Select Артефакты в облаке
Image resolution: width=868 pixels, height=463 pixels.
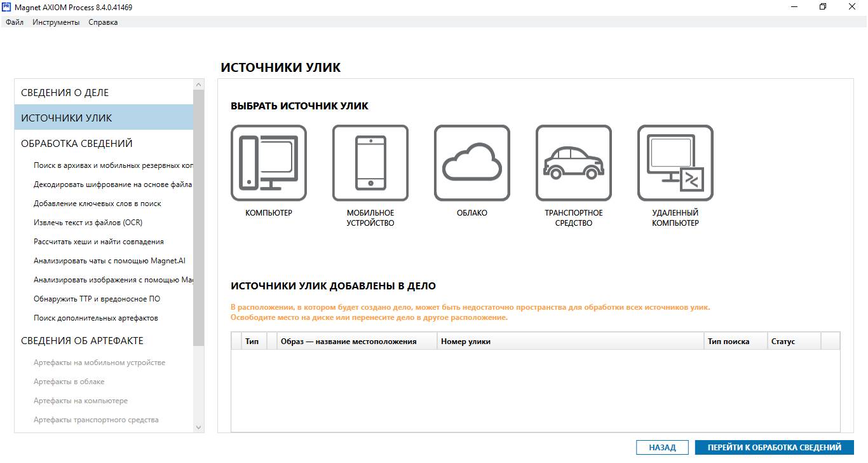[69, 382]
